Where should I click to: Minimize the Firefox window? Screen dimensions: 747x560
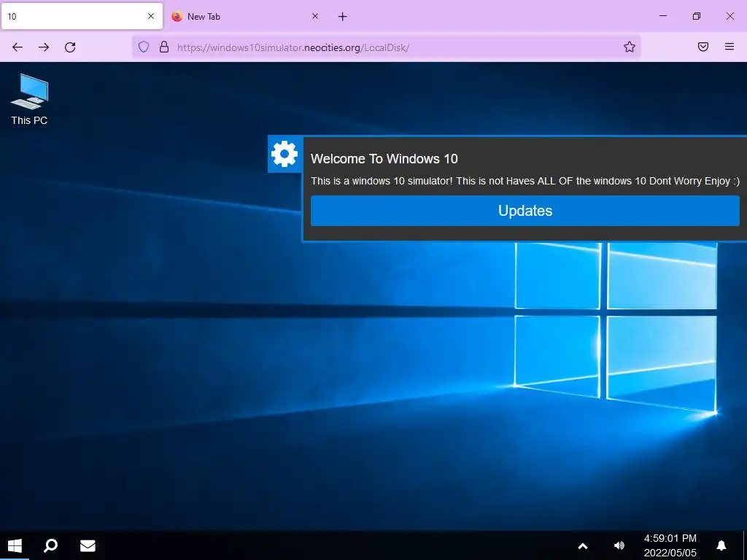(662, 16)
